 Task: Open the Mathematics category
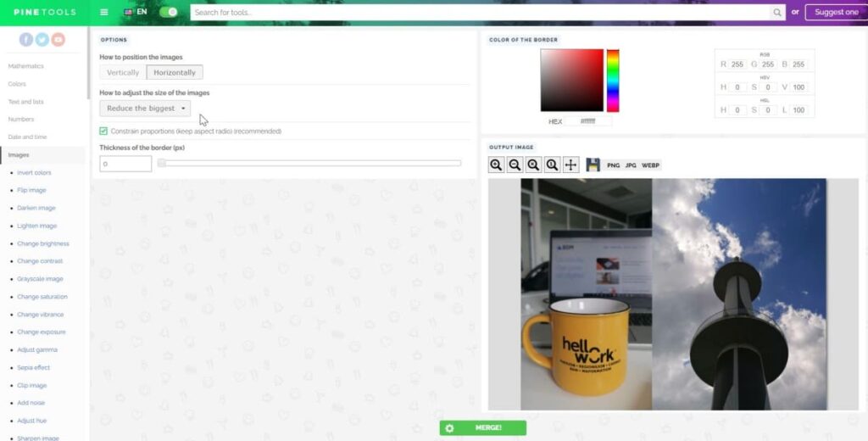(26, 66)
